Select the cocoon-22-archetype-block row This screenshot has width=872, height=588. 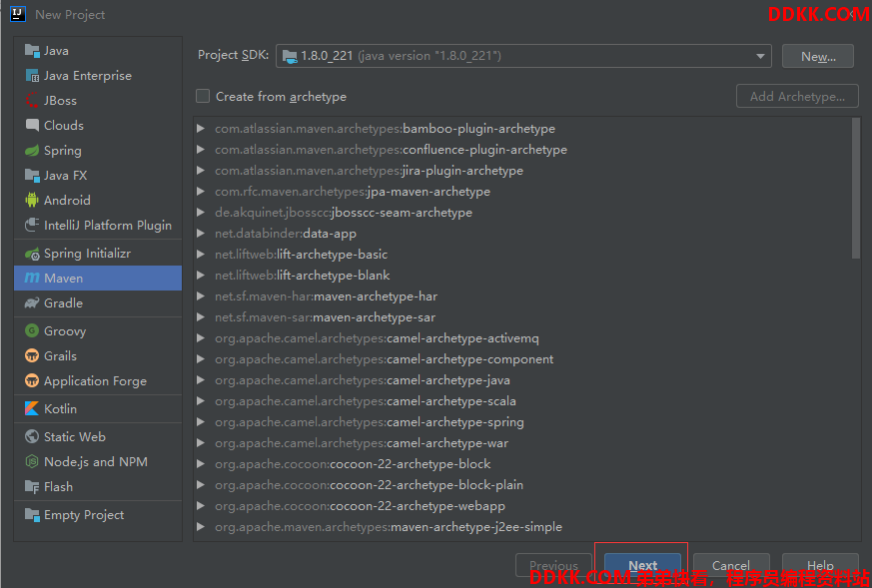522,463
